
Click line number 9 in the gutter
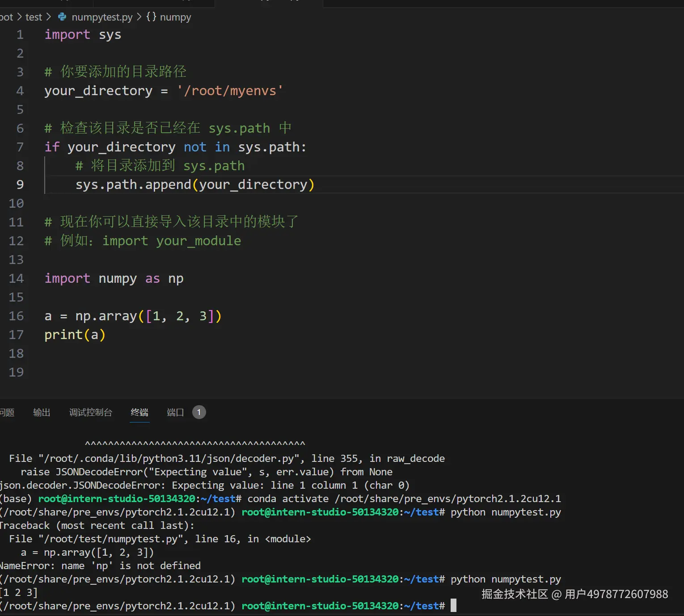20,184
